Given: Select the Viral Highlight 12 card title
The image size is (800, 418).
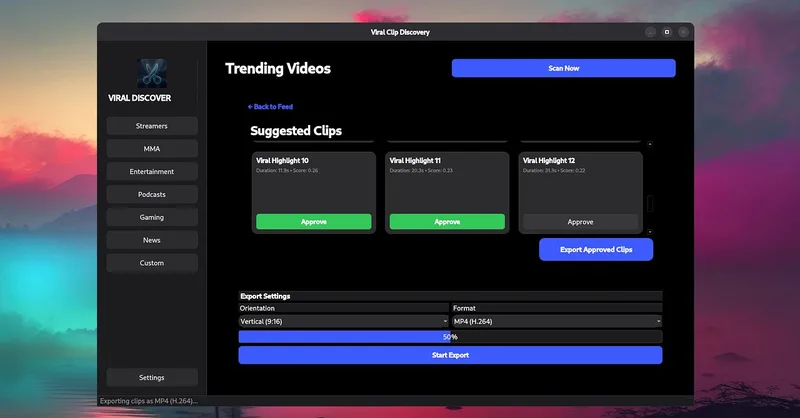Looking at the screenshot, I should point(549,160).
